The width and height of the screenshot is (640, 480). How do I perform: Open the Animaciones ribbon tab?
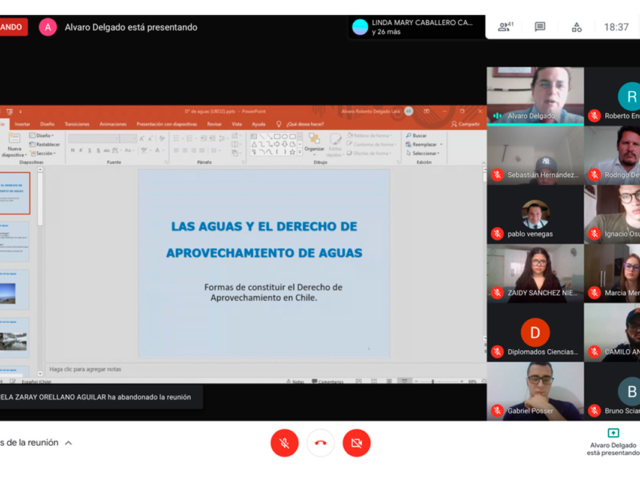[113, 124]
